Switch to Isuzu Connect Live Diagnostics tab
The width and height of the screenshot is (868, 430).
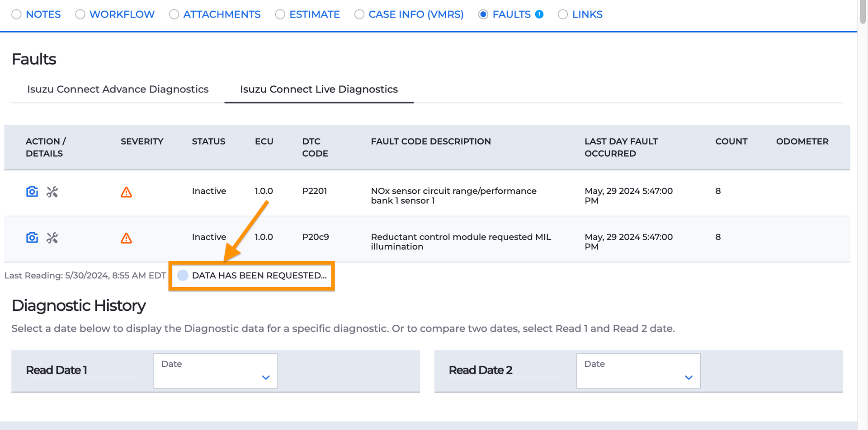(319, 89)
